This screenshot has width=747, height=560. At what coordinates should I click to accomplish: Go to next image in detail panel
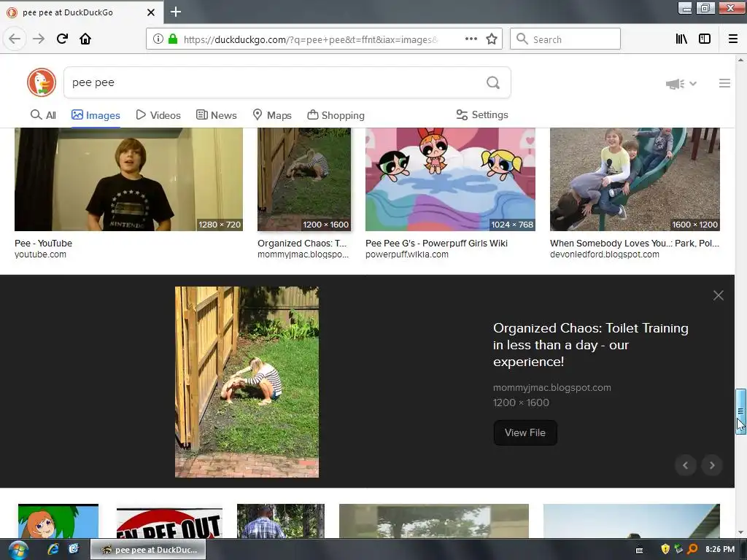point(712,465)
